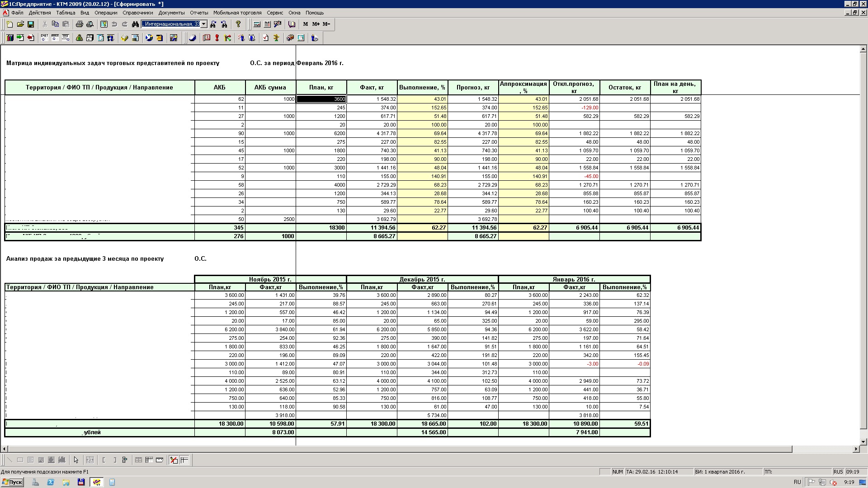The height and width of the screenshot is (488, 868).
Task: Click the RU language indicator in system tray
Action: pyautogui.click(x=797, y=482)
